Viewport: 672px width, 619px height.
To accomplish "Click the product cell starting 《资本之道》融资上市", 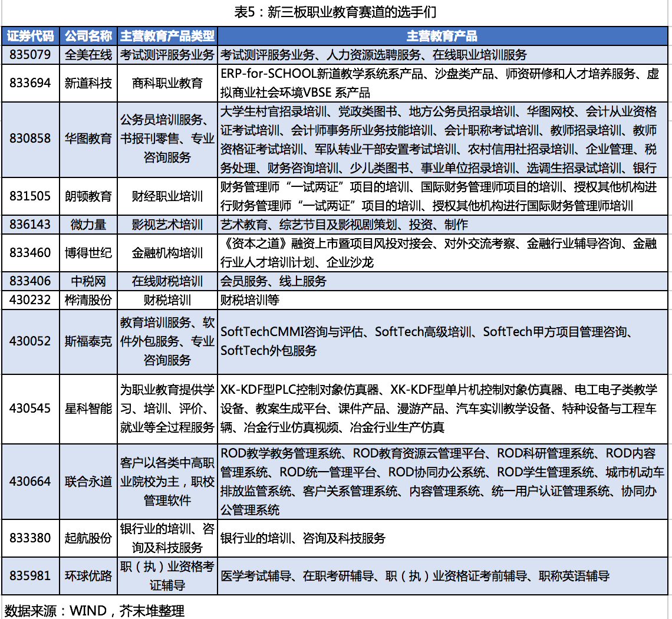I will click(x=443, y=252).
